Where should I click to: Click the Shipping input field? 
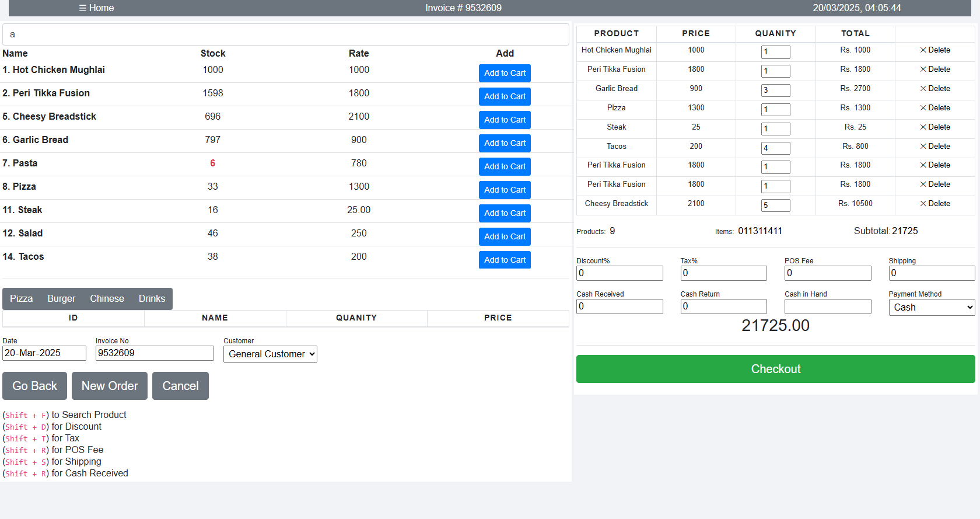click(932, 273)
